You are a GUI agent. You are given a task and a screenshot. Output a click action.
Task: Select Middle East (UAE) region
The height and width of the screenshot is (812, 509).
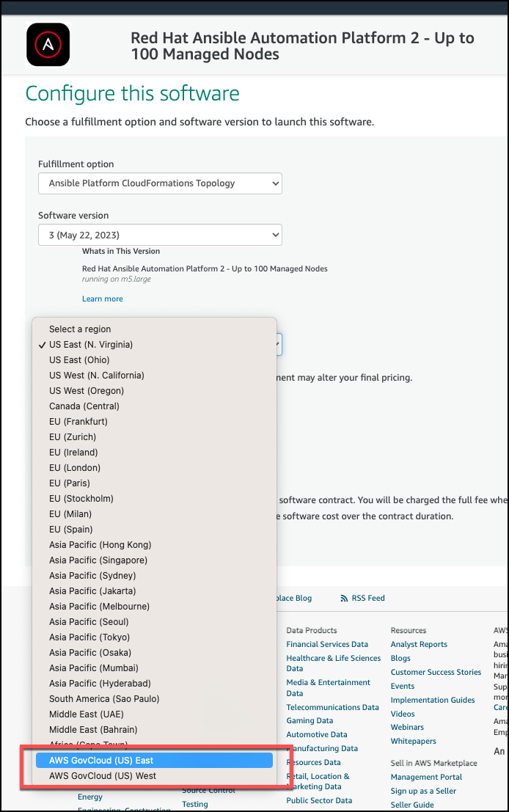(154, 714)
